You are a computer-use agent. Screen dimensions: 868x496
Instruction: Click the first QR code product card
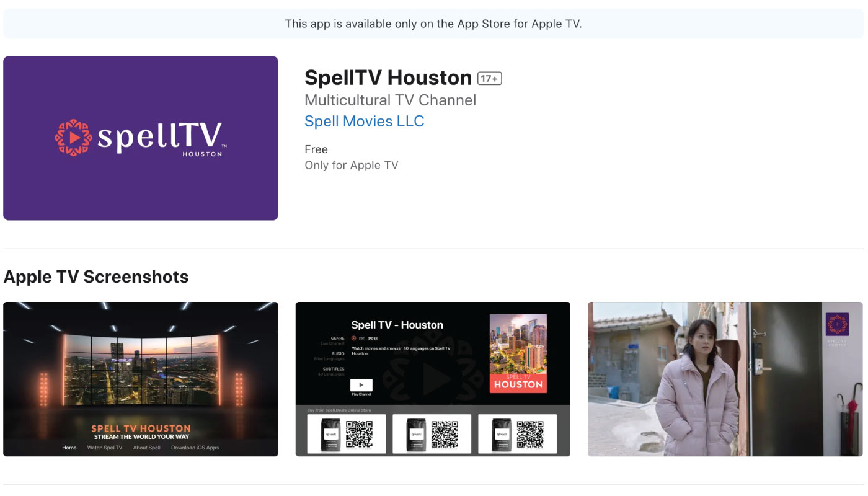[x=347, y=434]
